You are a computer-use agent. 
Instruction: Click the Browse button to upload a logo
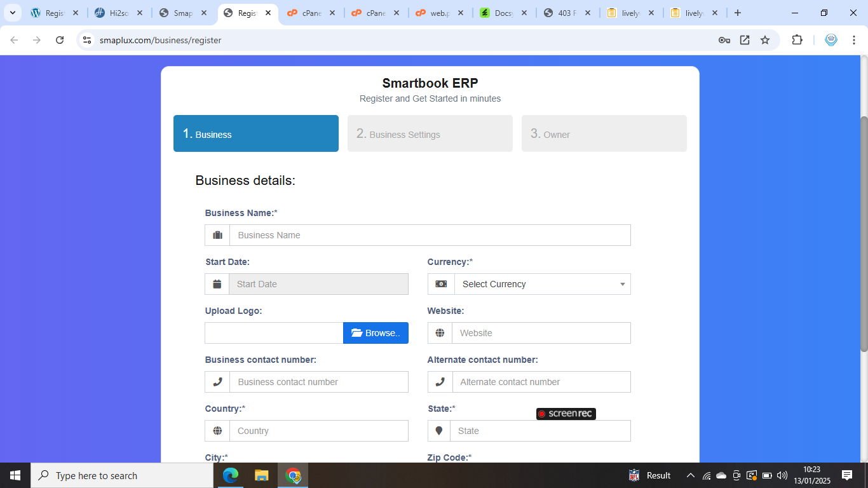click(376, 333)
